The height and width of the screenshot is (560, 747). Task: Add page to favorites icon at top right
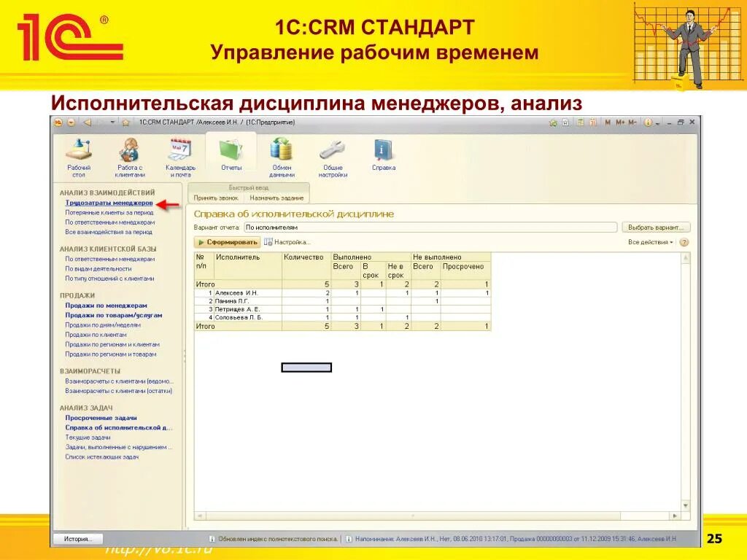point(553,122)
